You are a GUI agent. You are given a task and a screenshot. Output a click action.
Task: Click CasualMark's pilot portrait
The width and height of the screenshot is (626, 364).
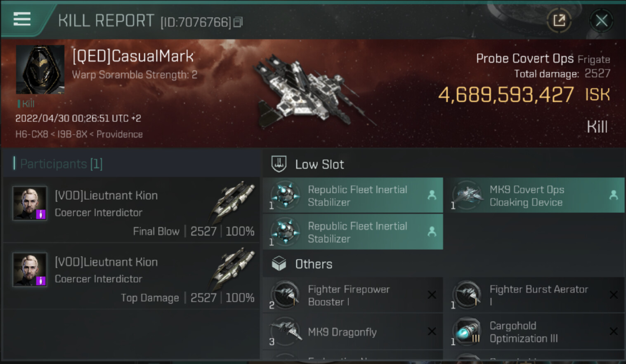point(40,69)
